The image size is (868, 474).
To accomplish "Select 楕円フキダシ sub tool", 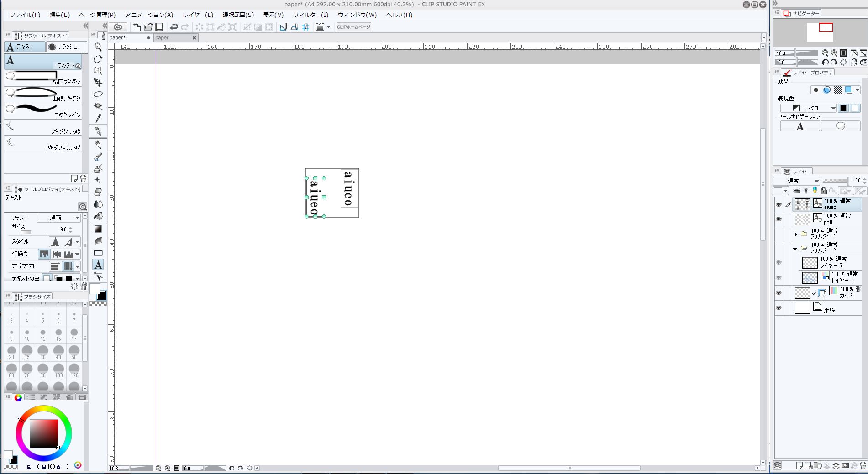I will 43,78.
